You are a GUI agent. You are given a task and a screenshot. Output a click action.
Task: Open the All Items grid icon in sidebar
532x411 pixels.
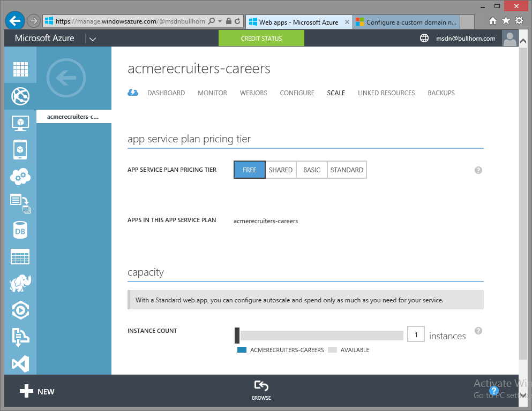(20, 69)
